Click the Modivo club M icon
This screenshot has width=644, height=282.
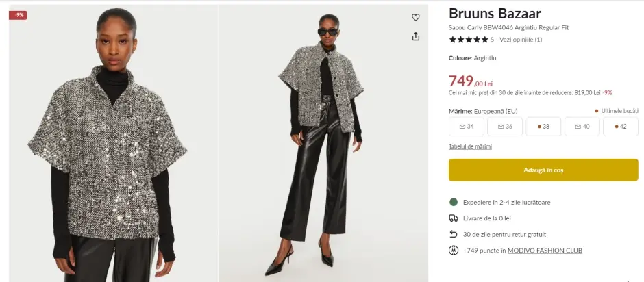tap(453, 251)
